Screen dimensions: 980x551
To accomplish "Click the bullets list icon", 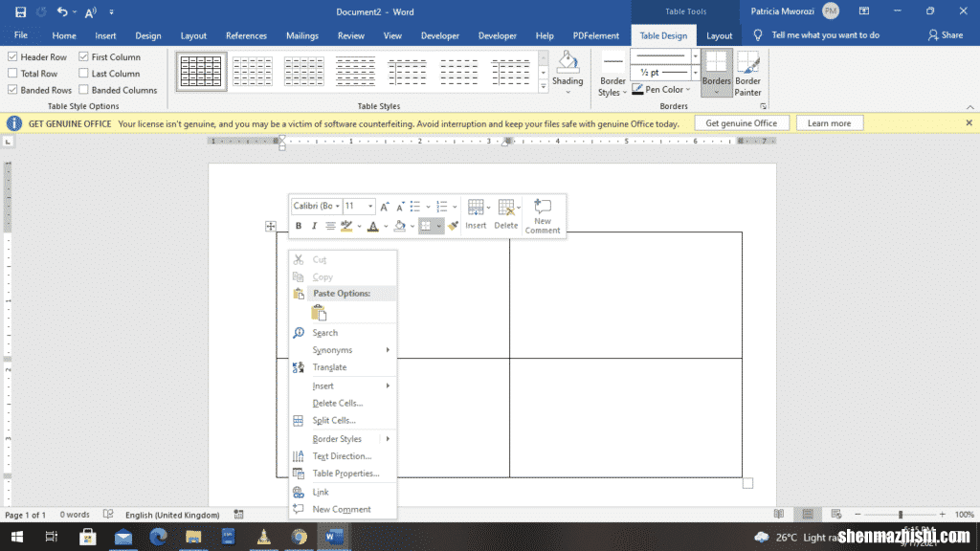I will [x=415, y=207].
